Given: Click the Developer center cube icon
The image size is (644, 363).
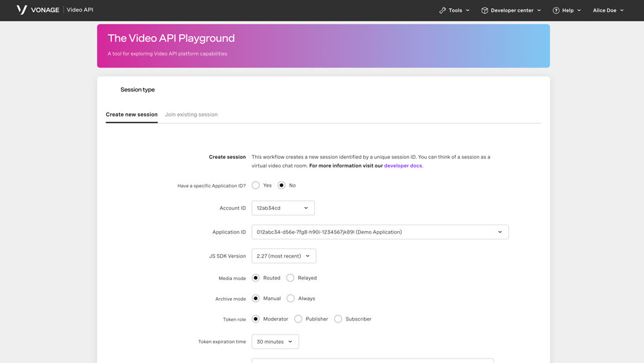Looking at the screenshot, I should 485,10.
